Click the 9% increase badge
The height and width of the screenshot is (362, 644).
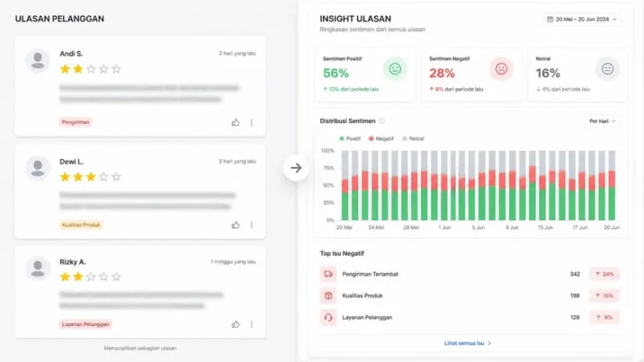click(x=604, y=318)
